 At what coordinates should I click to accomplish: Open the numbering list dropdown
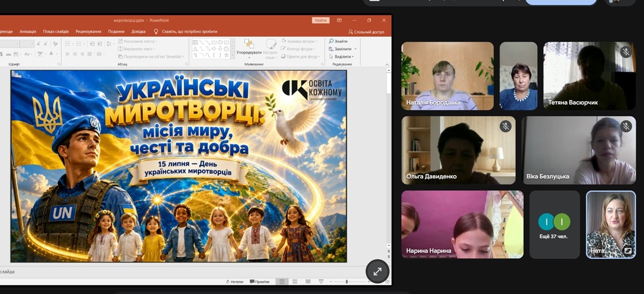(85, 43)
